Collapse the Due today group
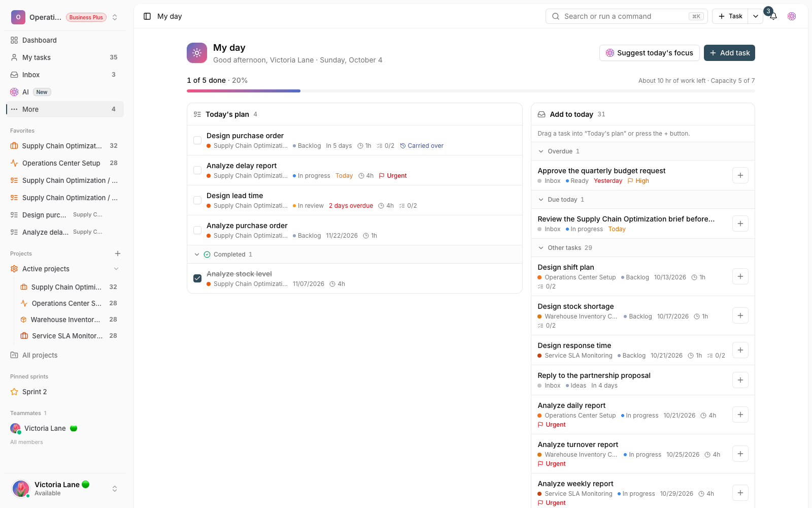The image size is (812, 508). point(541,200)
